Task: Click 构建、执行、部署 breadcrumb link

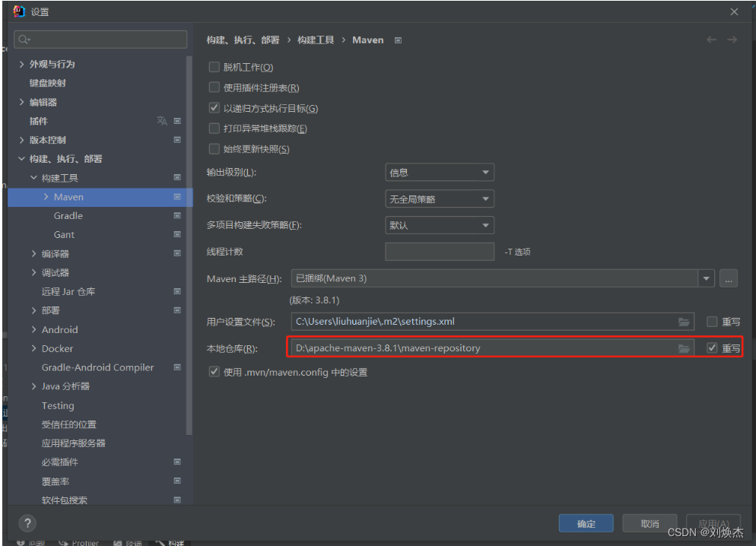Action: coord(243,40)
